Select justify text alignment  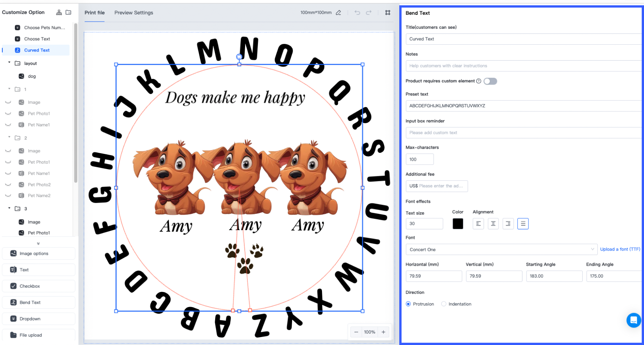pyautogui.click(x=523, y=224)
